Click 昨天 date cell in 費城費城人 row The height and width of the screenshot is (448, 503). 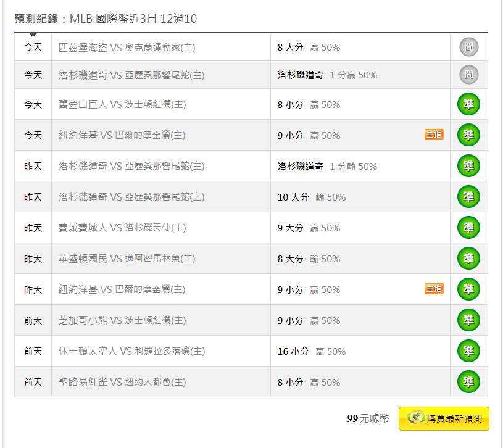[33, 228]
